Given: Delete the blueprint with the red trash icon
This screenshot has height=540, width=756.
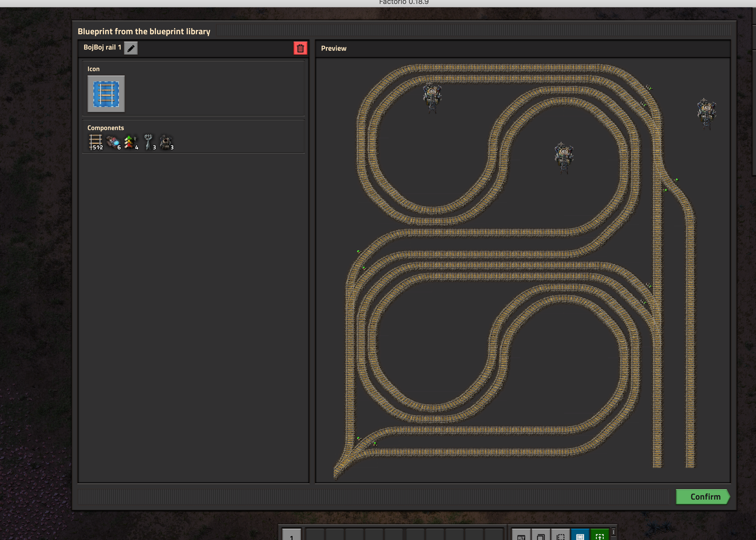Looking at the screenshot, I should (300, 48).
